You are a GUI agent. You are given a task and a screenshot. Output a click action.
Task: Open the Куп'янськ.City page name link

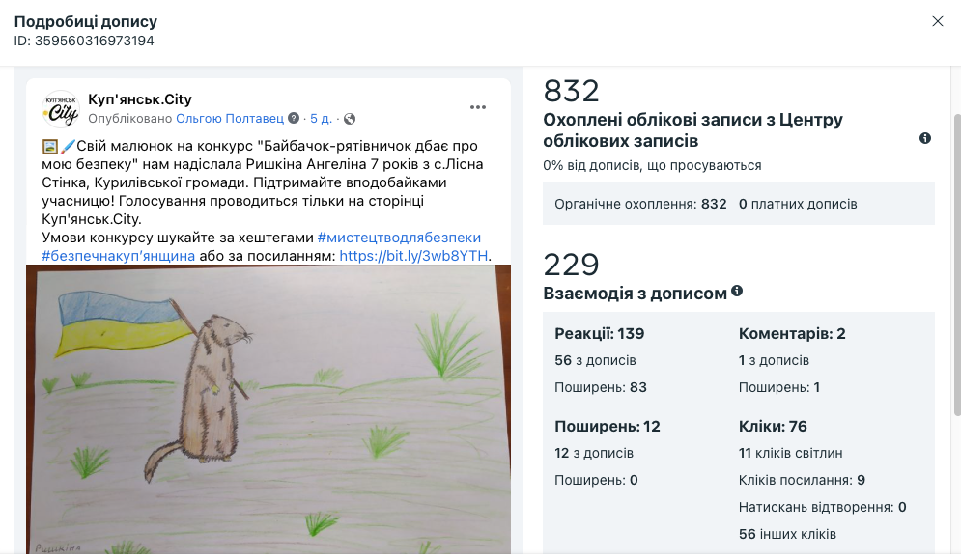point(140,99)
